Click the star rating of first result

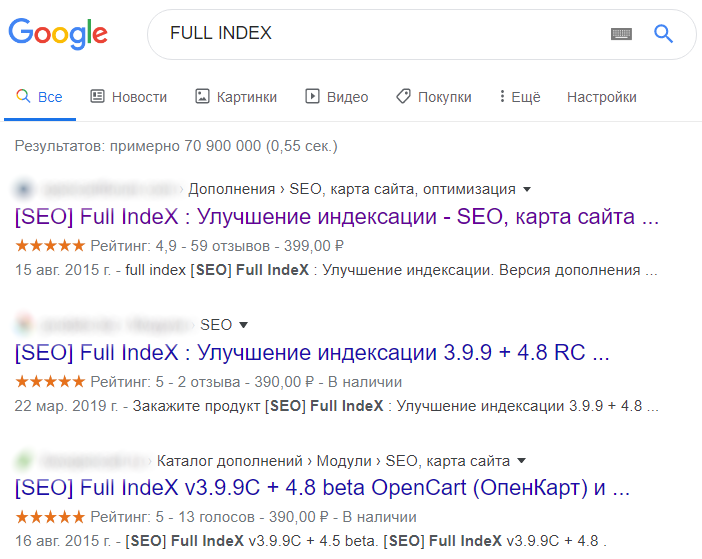tap(50, 245)
